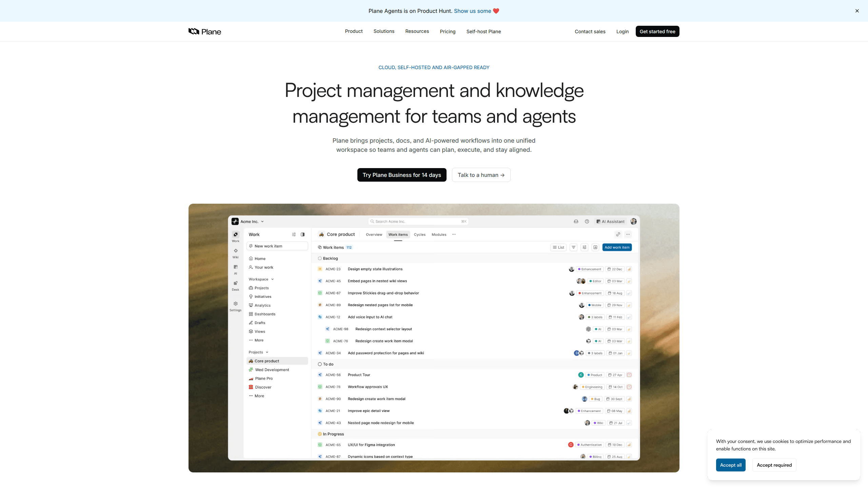Click priority icon on the Product Tour row
This screenshot has width=868, height=488.
tap(629, 375)
